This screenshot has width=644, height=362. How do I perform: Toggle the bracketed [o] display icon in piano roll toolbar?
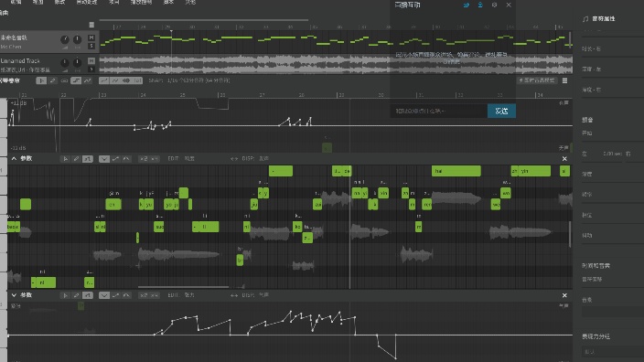pos(137,80)
